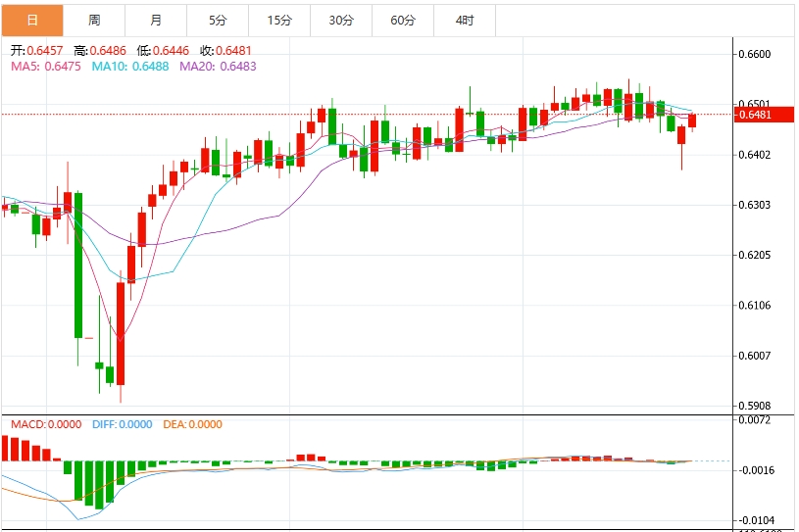Open the 5分 timeframe tab
Screen dimensions: 799x532
coord(218,21)
